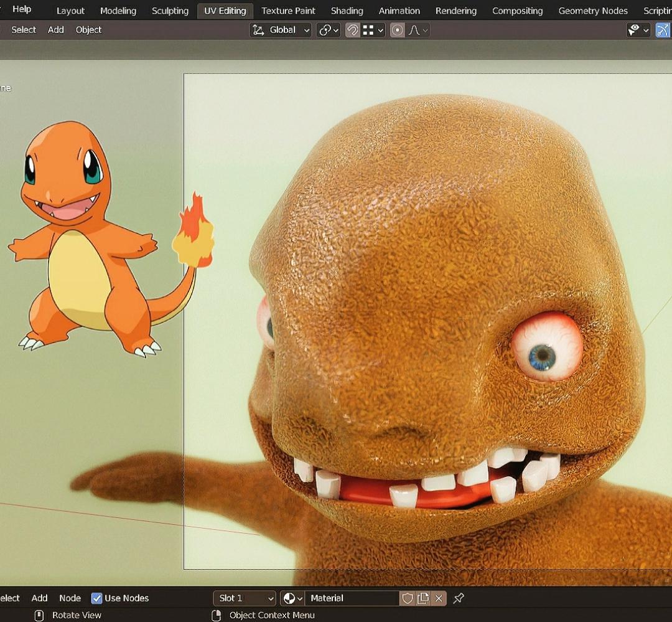Enable fake user shield icon for Material

pos(408,598)
